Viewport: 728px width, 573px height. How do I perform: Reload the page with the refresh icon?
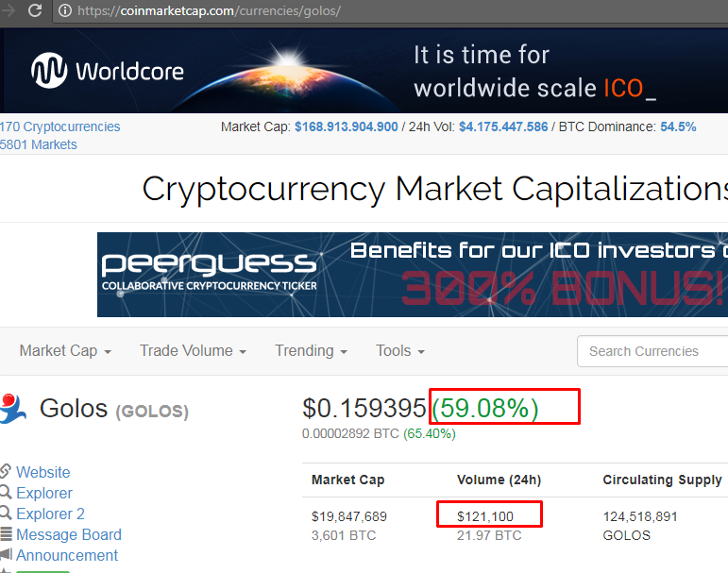coord(35,10)
